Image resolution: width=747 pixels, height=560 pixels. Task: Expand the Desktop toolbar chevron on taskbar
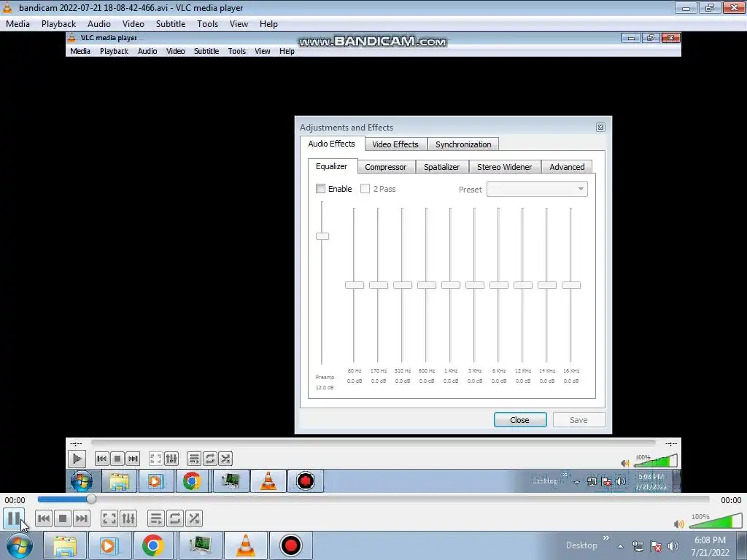tap(606, 538)
